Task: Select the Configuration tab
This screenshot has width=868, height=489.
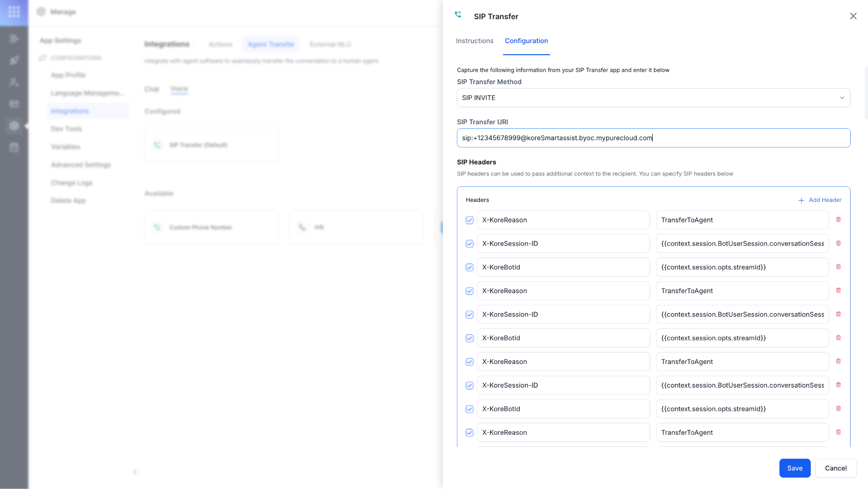Action: coord(526,41)
